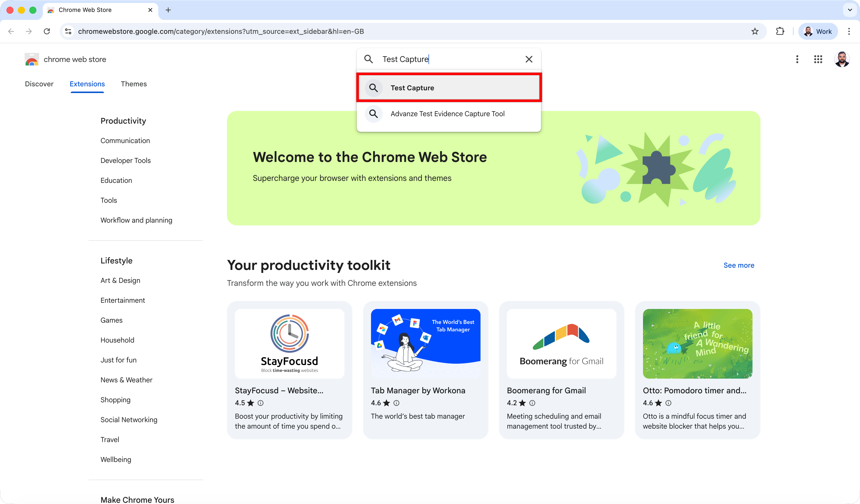Click the Google apps grid icon
860x504 pixels.
pyautogui.click(x=818, y=59)
